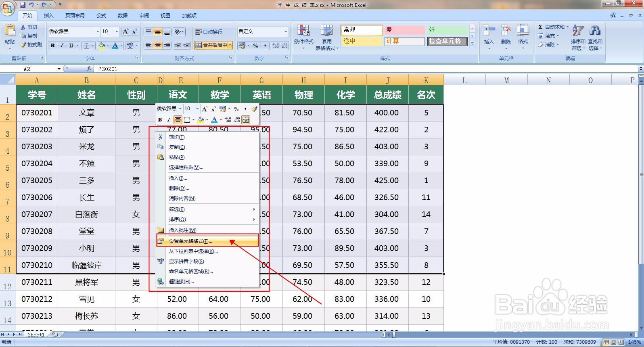Choose Insert Comment (插入批注) in context menu
Screen dimensions: 644x347
pyautogui.click(x=207, y=230)
